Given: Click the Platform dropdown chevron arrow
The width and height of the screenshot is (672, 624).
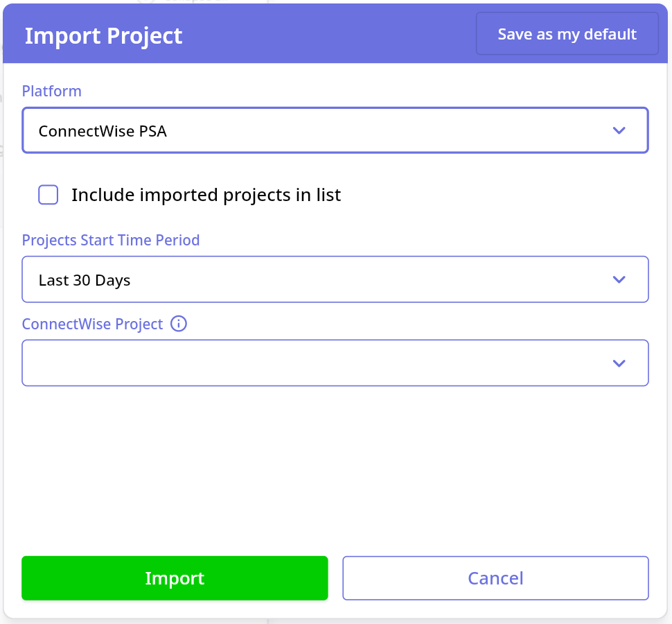Looking at the screenshot, I should [619, 130].
